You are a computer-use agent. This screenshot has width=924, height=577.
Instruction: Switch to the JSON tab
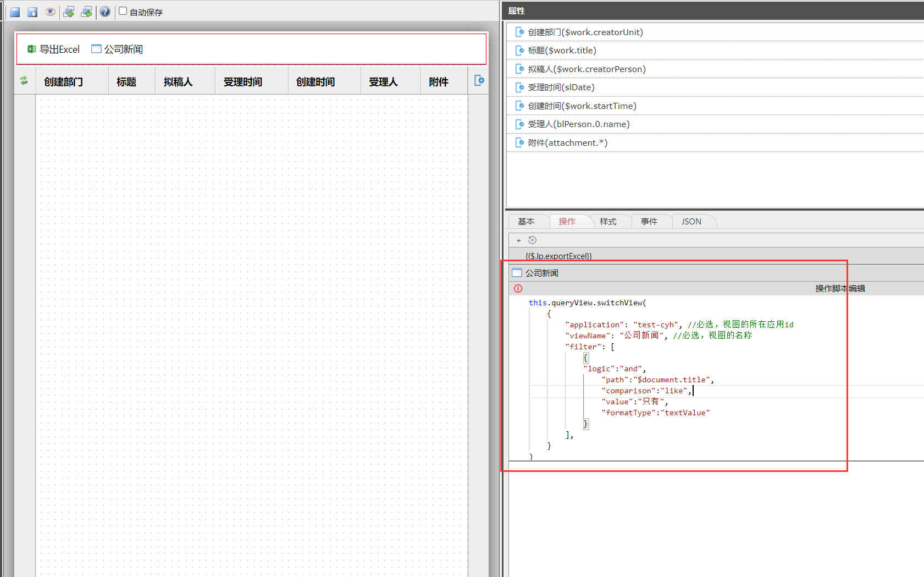tap(691, 222)
